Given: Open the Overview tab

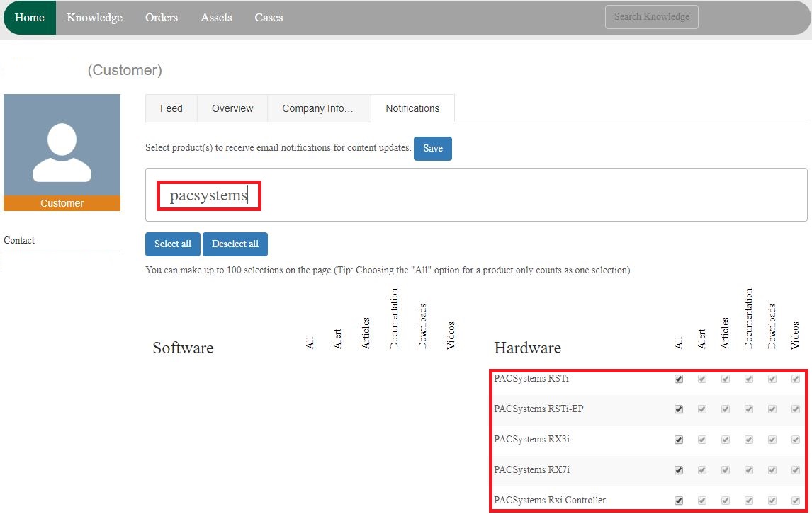Looking at the screenshot, I should click(x=232, y=108).
